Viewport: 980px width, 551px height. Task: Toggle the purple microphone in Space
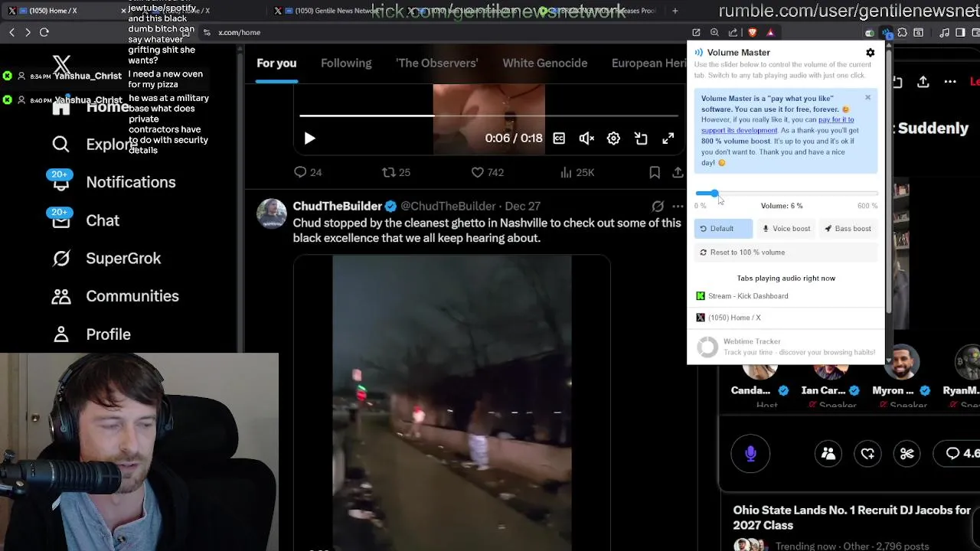[750, 454]
